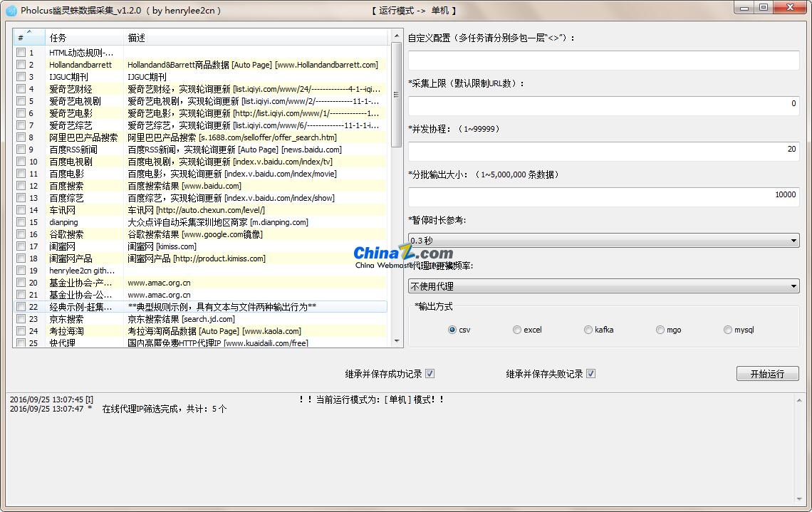
Task: Click the log panel scroll down arrow
Action: pyautogui.click(x=799, y=499)
